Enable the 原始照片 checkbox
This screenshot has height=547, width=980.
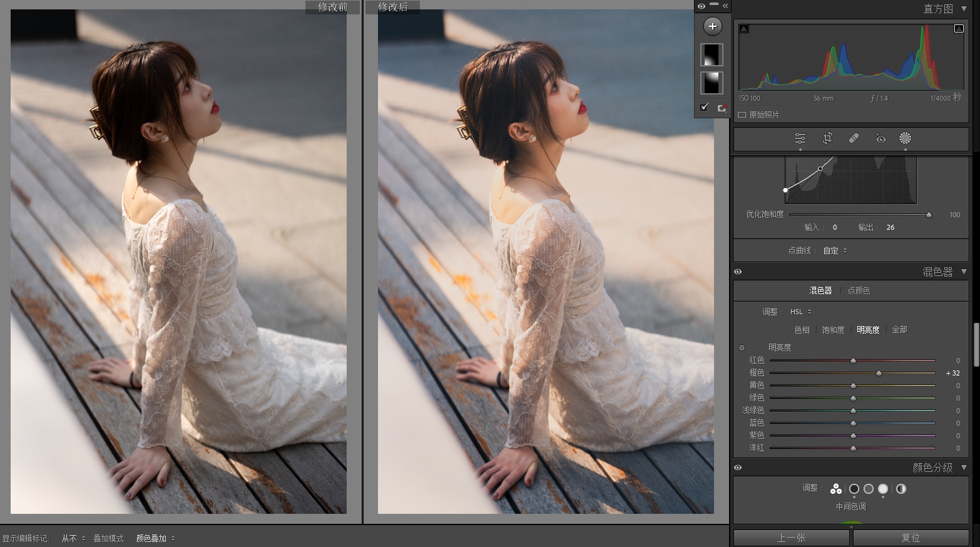click(742, 115)
